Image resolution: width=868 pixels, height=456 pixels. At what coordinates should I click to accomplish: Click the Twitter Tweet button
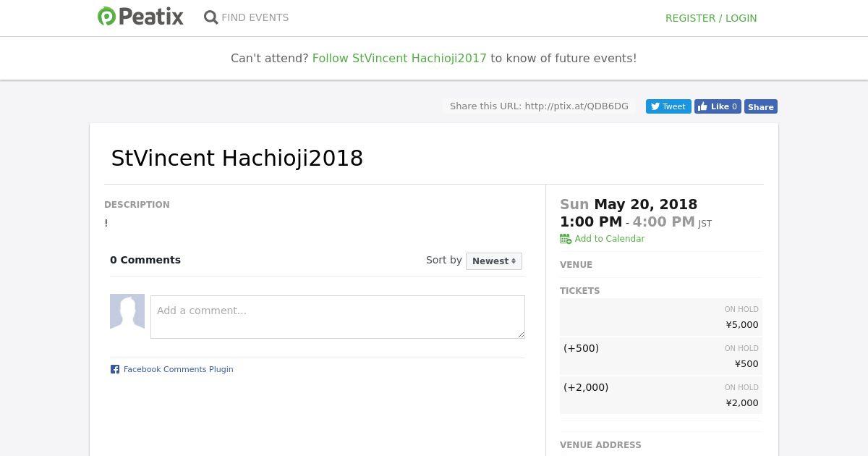[x=668, y=106]
